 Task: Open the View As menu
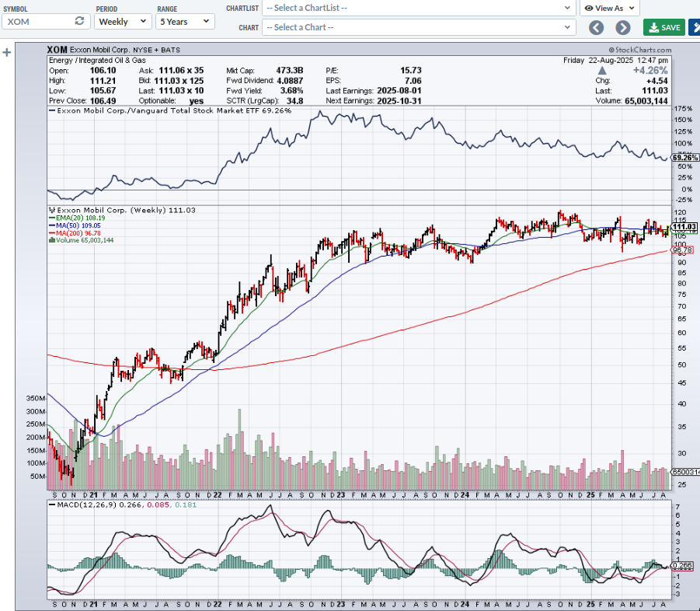pos(610,8)
